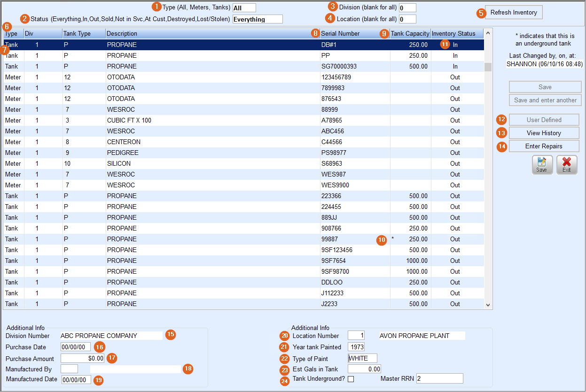Select the underground tank row serial 99887
586x392 pixels.
pyautogui.click(x=244, y=239)
